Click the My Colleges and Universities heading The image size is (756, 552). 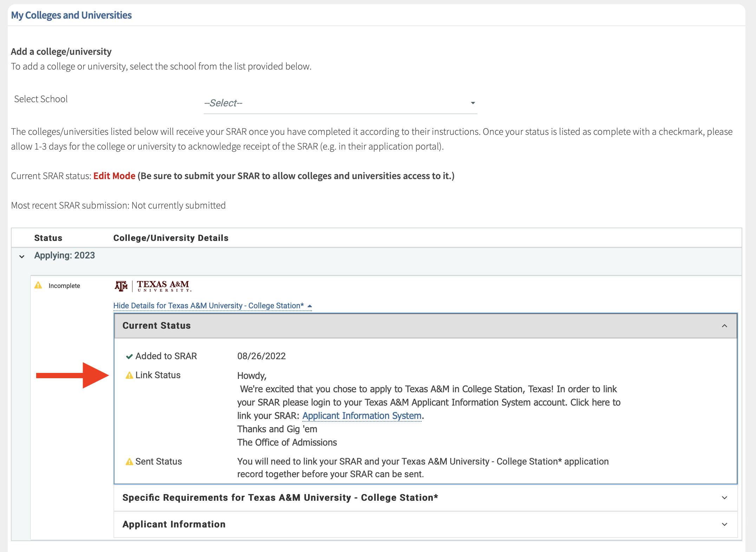coord(71,15)
